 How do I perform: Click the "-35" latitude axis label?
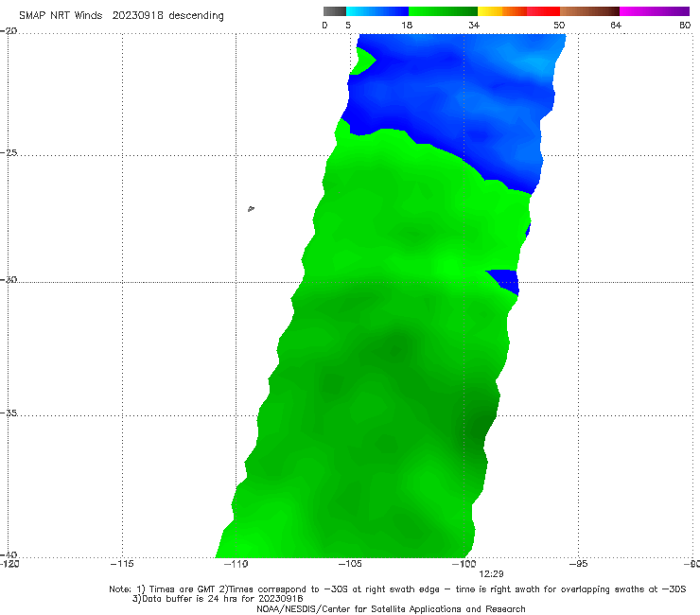pyautogui.click(x=9, y=413)
